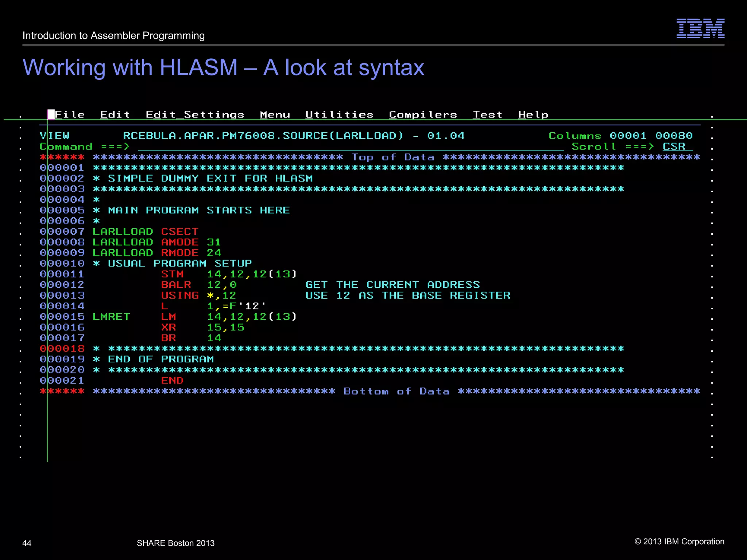747x560 pixels.
Task: Click the L opcode on line 14
Action: coord(165,306)
